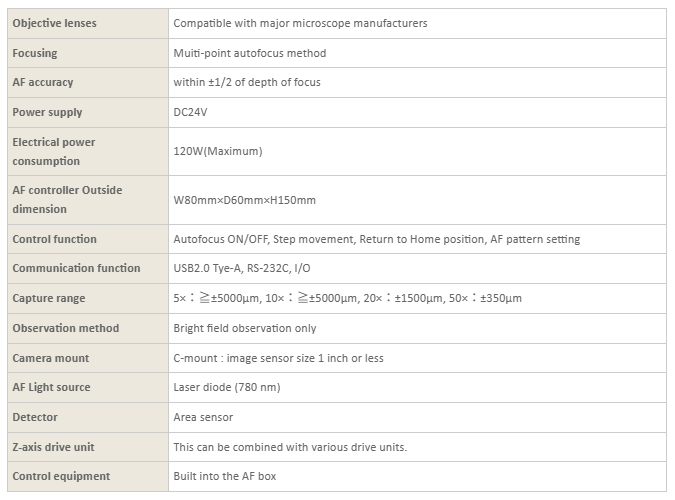Click the '120W(Maximum)' value
This screenshot has height=500, width=675.
[217, 151]
